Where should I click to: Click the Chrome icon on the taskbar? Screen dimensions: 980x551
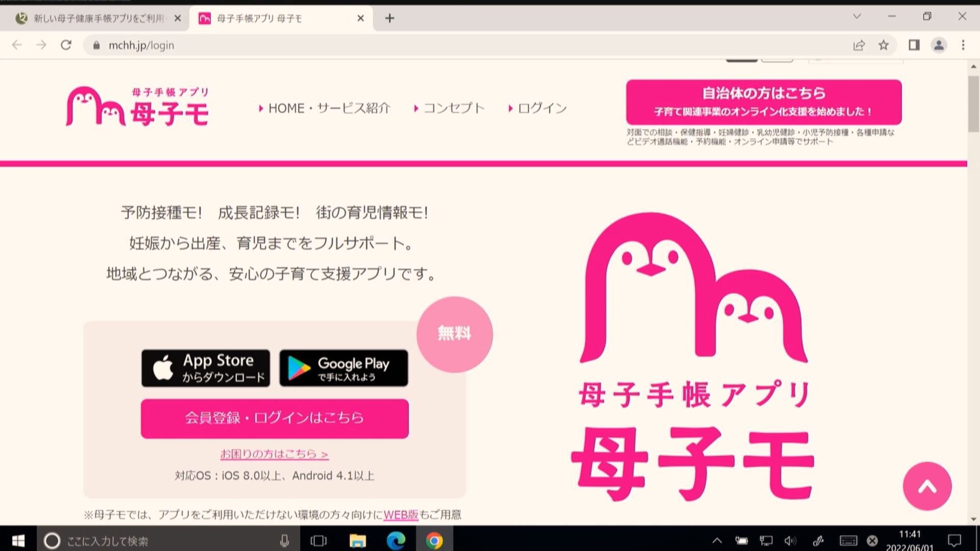tap(434, 541)
